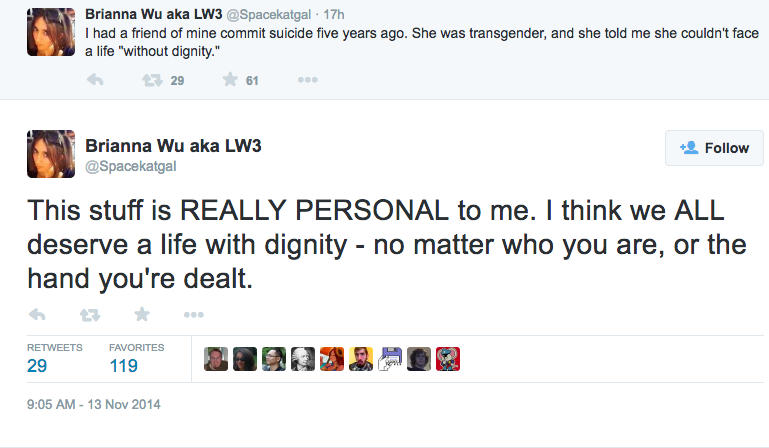This screenshot has height=448, width=769.
Task: Open more options on the top tweet
Action: pyautogui.click(x=308, y=79)
